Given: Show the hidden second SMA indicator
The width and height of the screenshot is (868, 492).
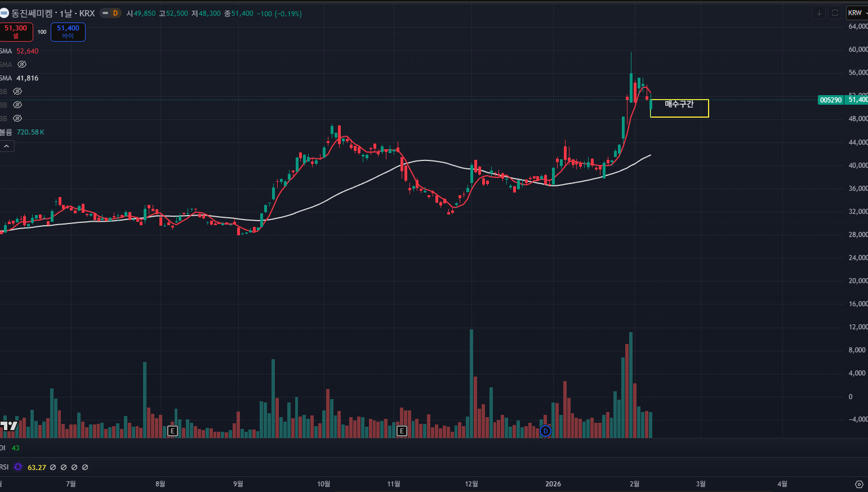Looking at the screenshot, I should point(22,65).
